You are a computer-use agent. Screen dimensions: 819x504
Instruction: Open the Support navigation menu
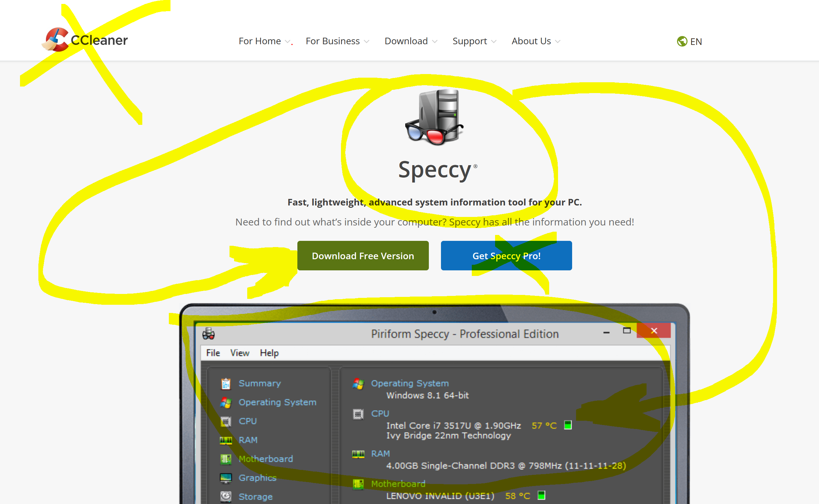[x=474, y=41]
